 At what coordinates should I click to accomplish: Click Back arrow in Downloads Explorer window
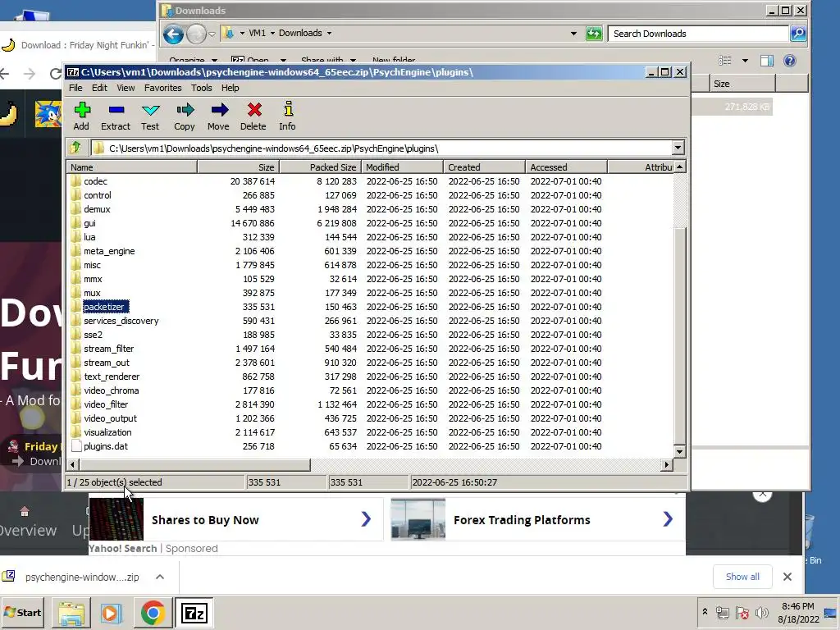click(x=173, y=34)
